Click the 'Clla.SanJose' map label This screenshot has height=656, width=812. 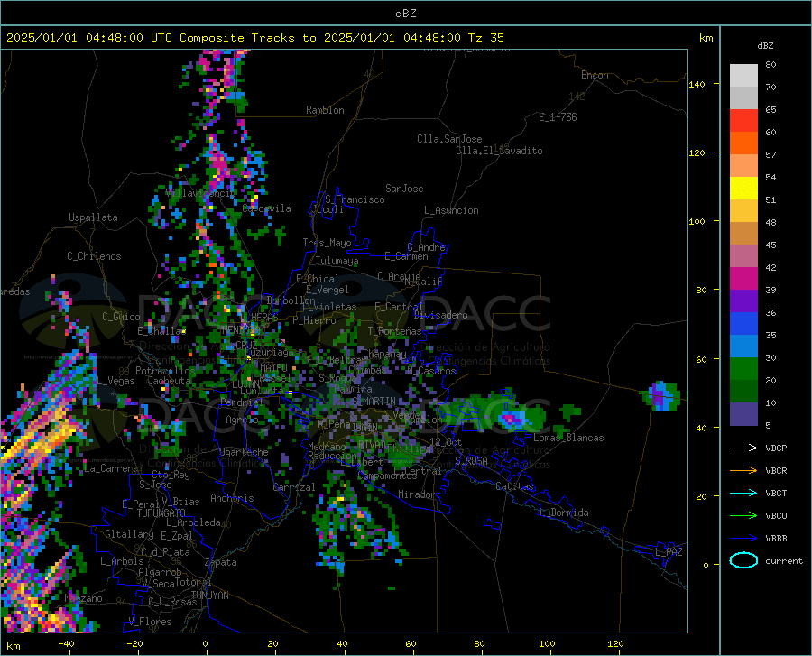(449, 139)
